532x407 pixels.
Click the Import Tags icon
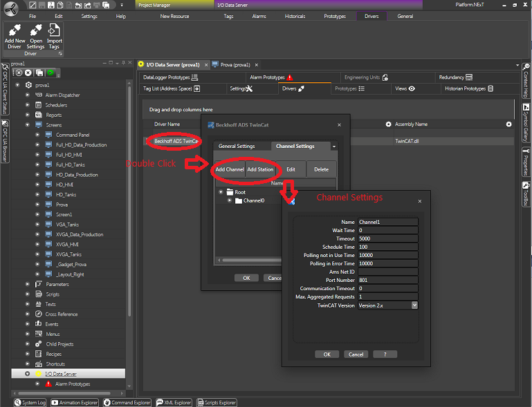click(x=54, y=30)
